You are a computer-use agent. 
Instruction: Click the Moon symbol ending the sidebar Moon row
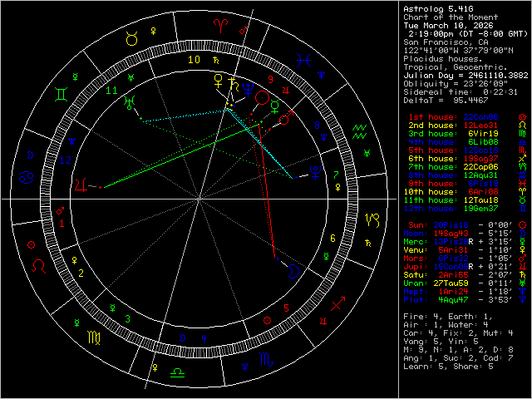523,233
